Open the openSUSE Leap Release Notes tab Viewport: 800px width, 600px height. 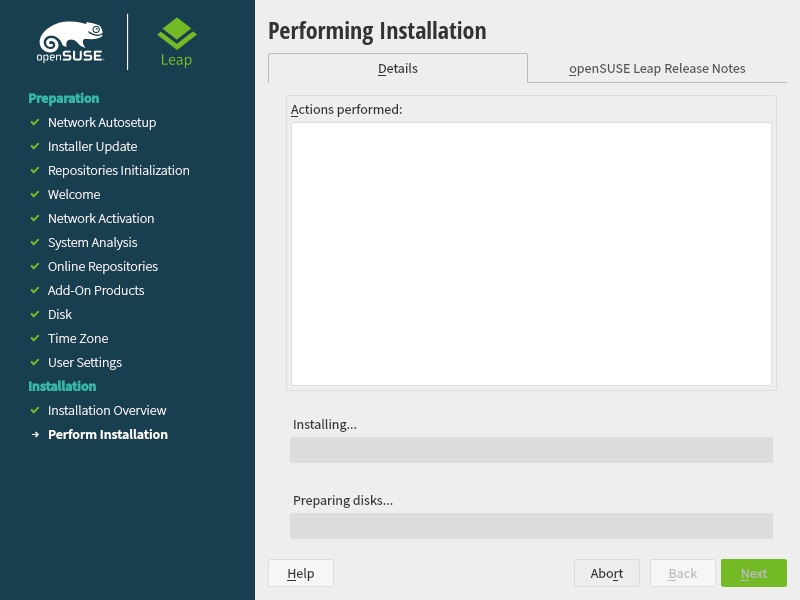coord(657,68)
